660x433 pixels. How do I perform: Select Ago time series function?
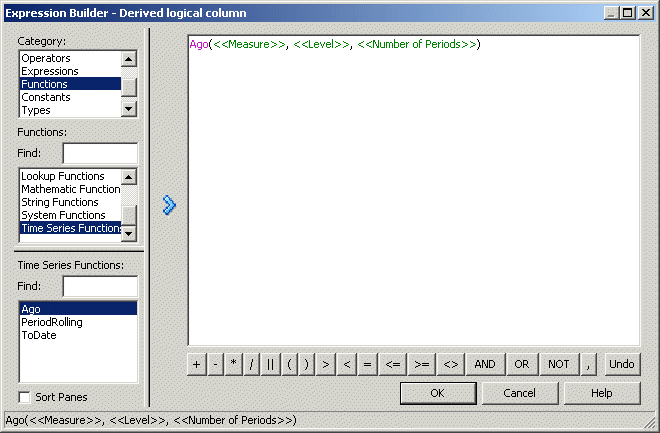(78, 309)
